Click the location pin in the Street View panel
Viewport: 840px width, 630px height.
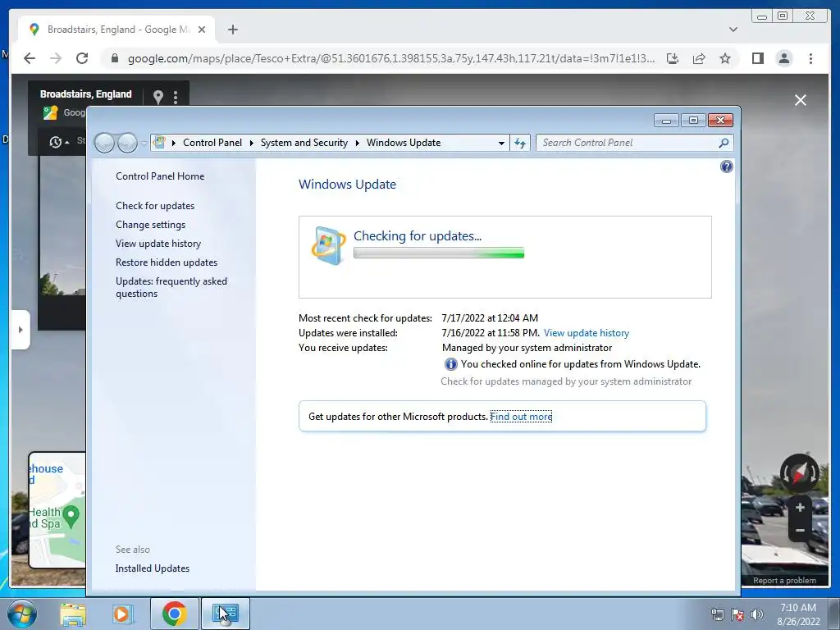tap(158, 97)
